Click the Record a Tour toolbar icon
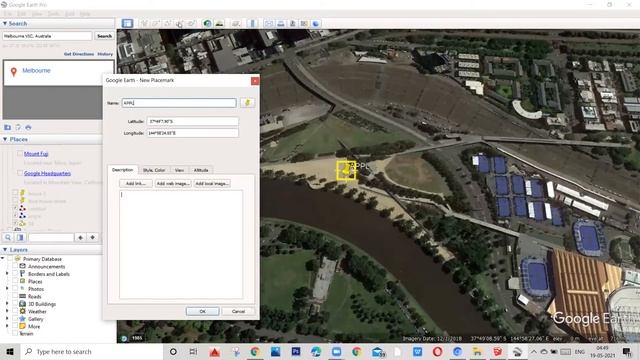Viewport: 640px width, 360px height. [x=191, y=24]
